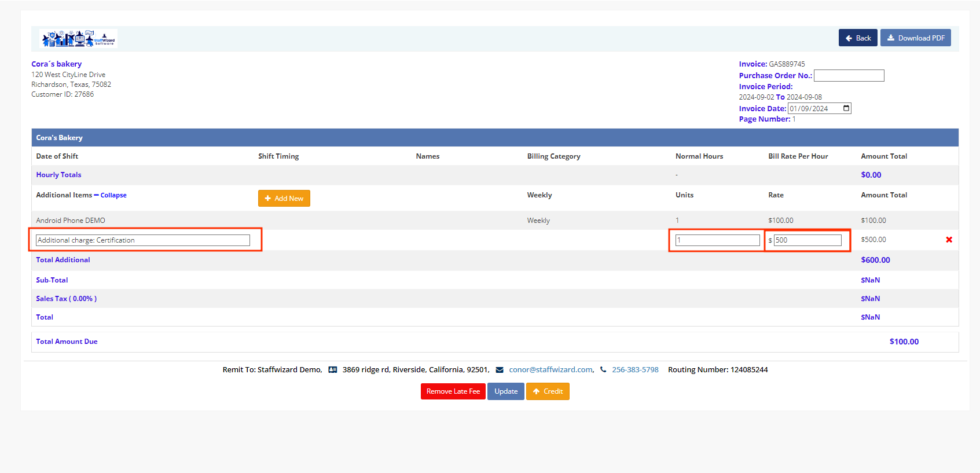Click the Invoice Date input field

(813, 109)
